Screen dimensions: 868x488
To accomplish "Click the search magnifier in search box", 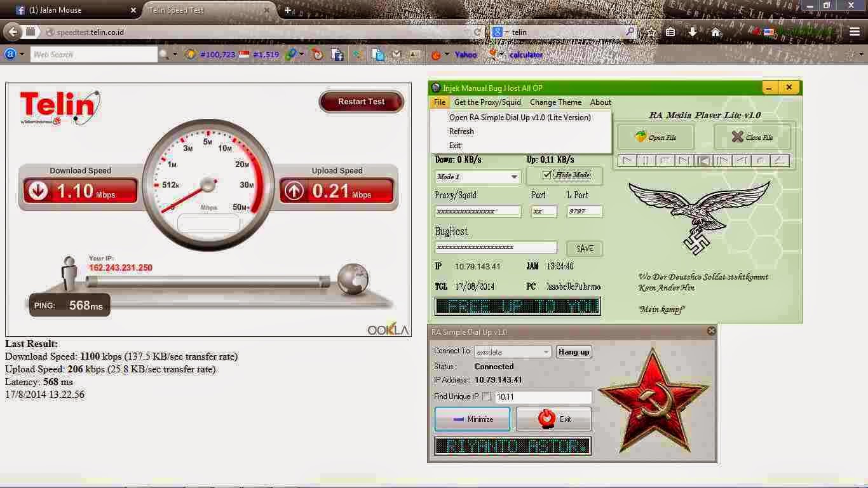I will click(630, 32).
